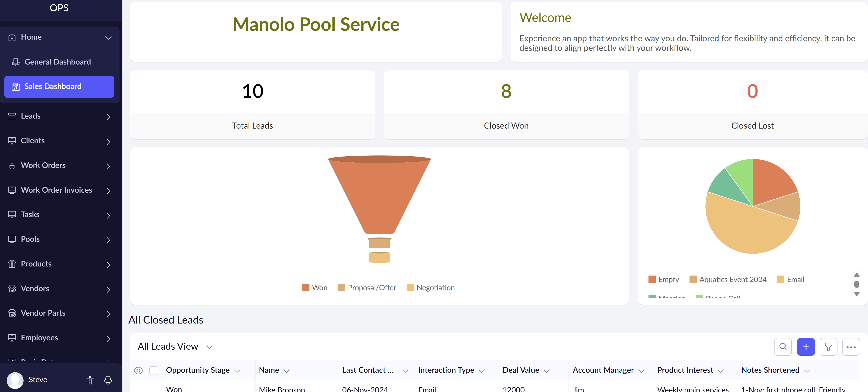Check the select-all checkbox in the table header
This screenshot has width=868, height=392.
point(154,370)
